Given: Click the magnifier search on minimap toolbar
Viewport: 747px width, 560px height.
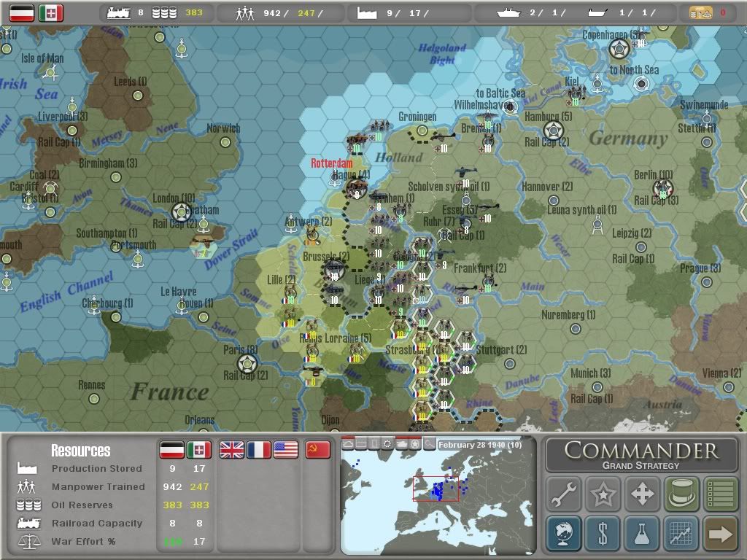Looking at the screenshot, I should [x=429, y=444].
